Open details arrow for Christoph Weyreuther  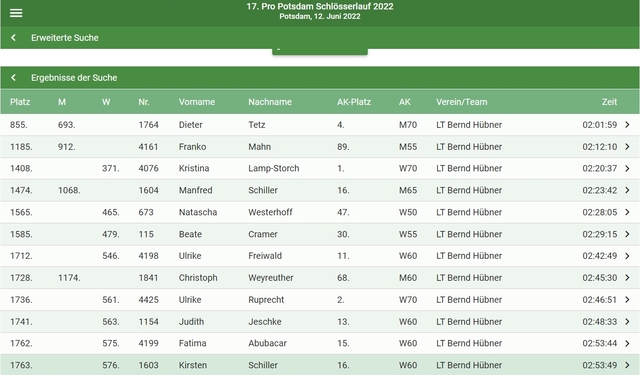click(x=627, y=278)
